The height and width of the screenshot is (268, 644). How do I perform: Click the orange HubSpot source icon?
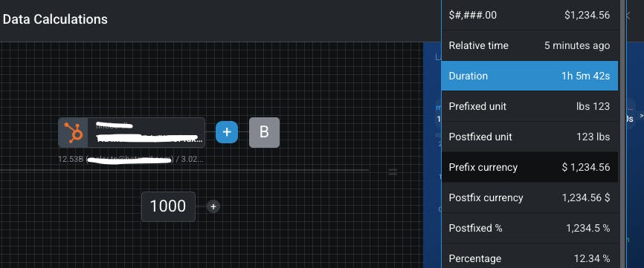[73, 132]
